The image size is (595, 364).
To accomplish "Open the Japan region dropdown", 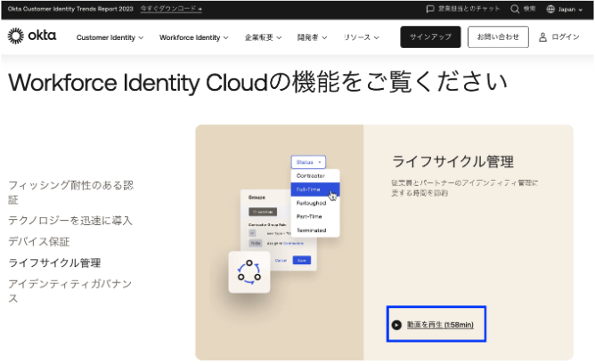I will pos(564,9).
